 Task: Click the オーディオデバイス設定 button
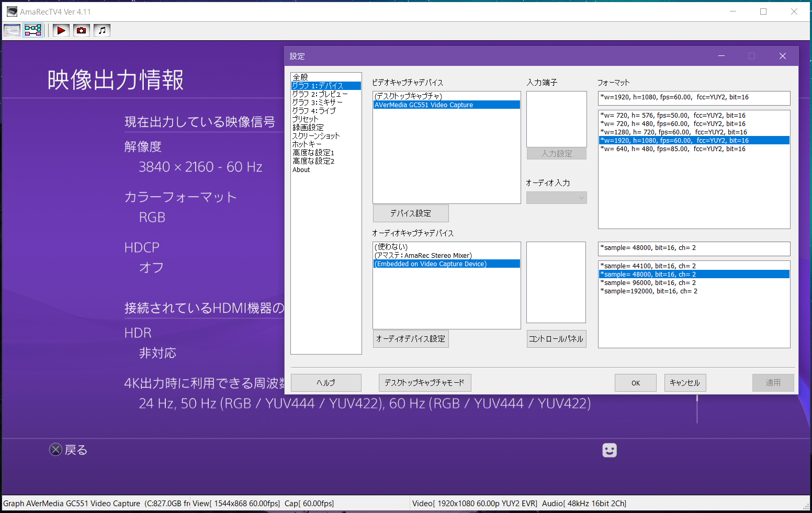click(411, 339)
